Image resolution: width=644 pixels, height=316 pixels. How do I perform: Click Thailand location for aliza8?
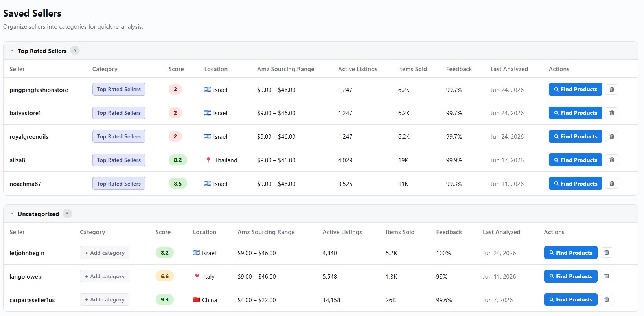click(222, 160)
